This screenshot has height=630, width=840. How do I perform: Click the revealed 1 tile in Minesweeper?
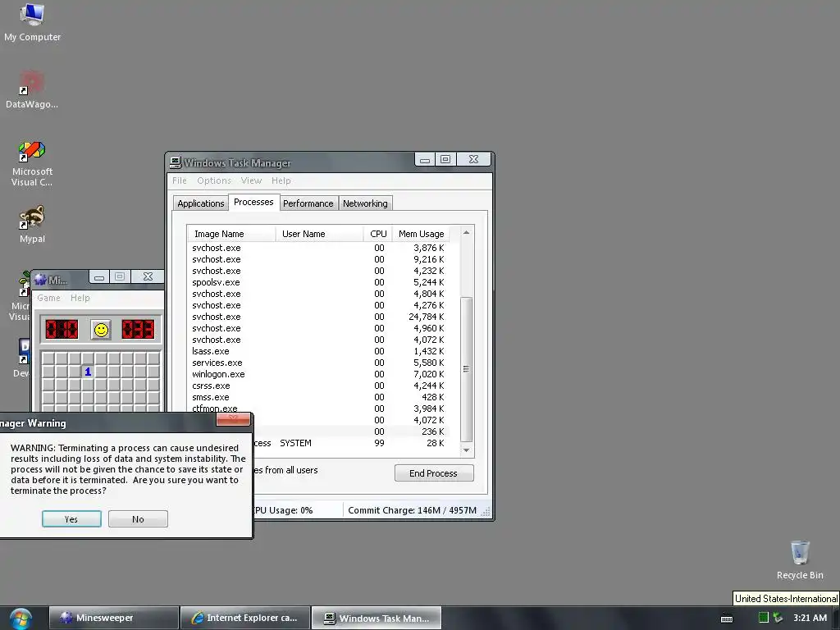click(x=88, y=372)
